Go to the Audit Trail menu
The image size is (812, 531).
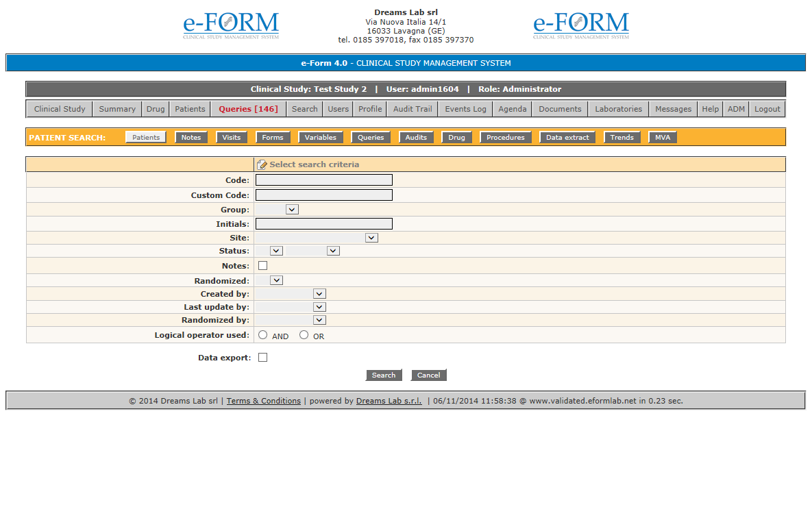tap(413, 109)
